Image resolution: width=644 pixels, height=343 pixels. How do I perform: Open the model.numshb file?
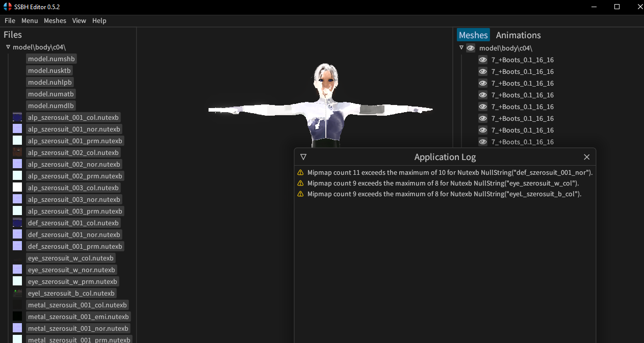click(x=51, y=59)
